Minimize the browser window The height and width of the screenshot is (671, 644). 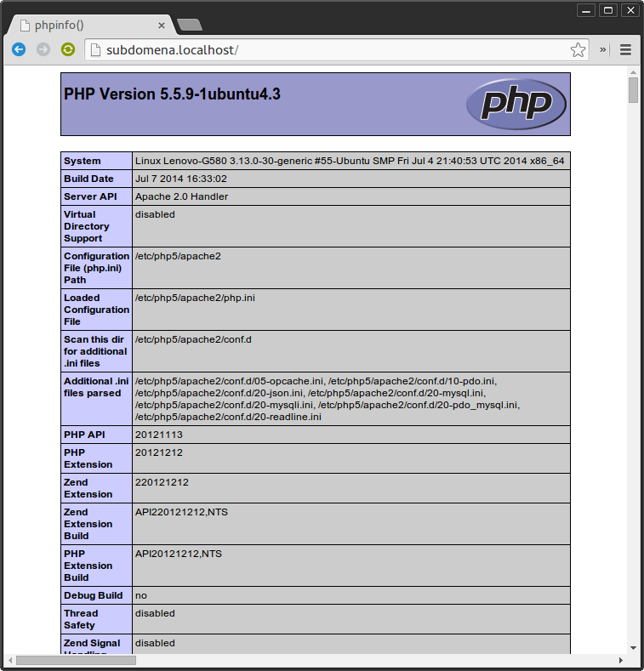[586, 10]
